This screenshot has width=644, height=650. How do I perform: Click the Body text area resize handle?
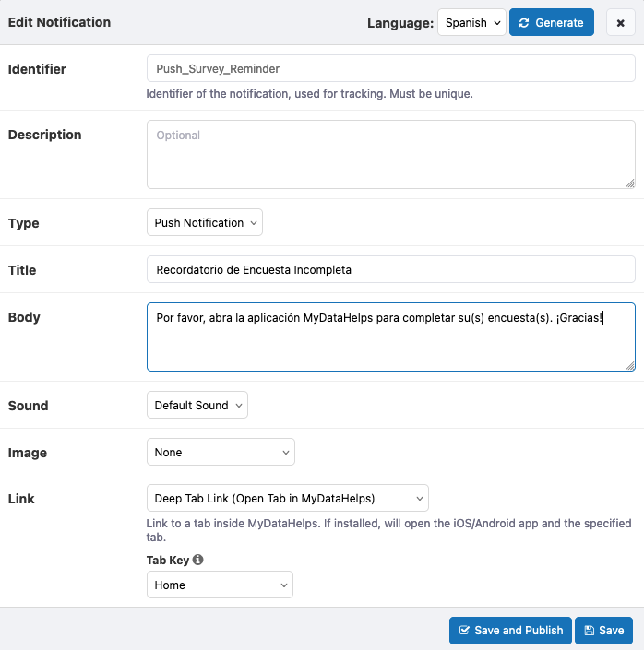tap(630, 366)
